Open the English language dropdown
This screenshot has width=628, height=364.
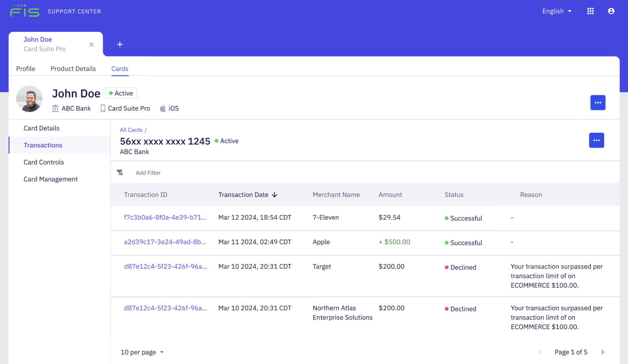coord(556,11)
